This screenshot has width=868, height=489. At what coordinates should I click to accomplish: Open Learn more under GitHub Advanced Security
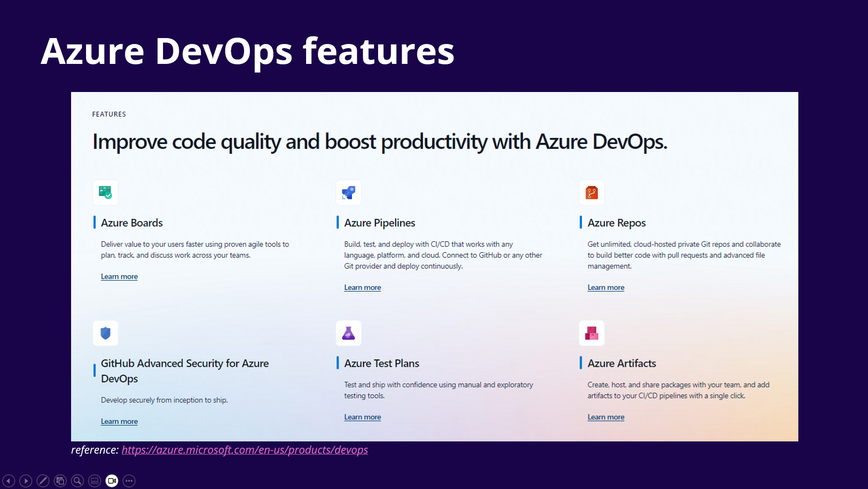[x=119, y=421]
